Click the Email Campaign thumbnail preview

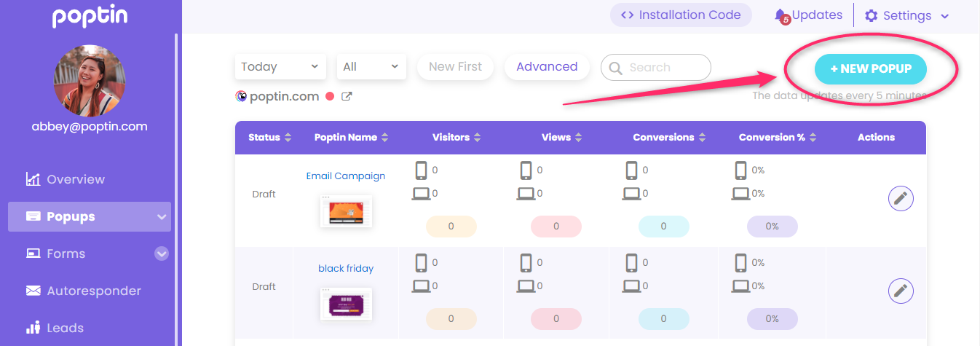point(346,211)
